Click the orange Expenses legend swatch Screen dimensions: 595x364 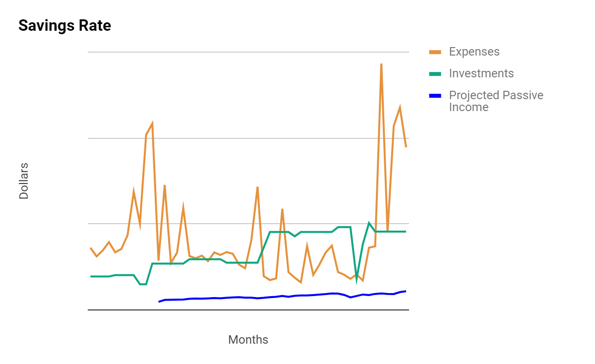click(x=435, y=52)
